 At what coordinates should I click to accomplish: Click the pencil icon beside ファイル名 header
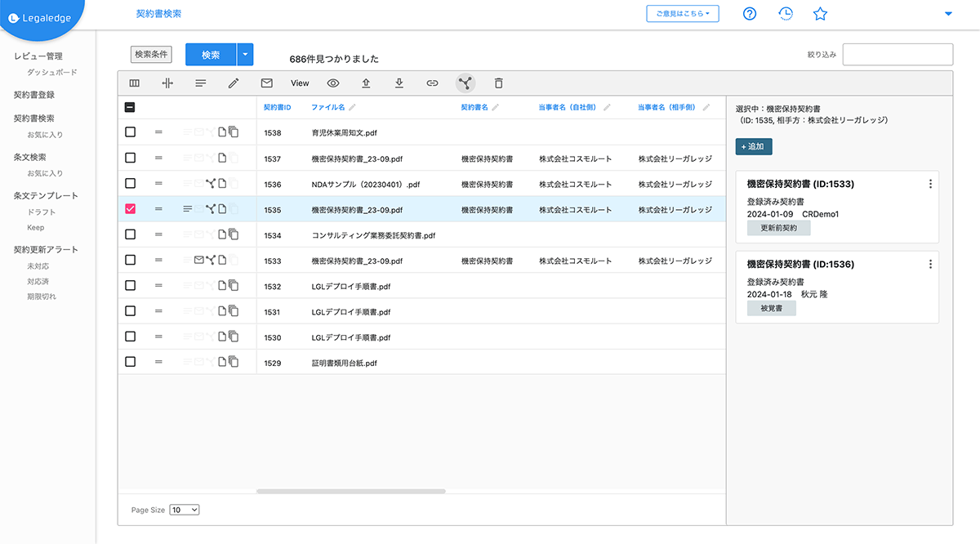[353, 107]
